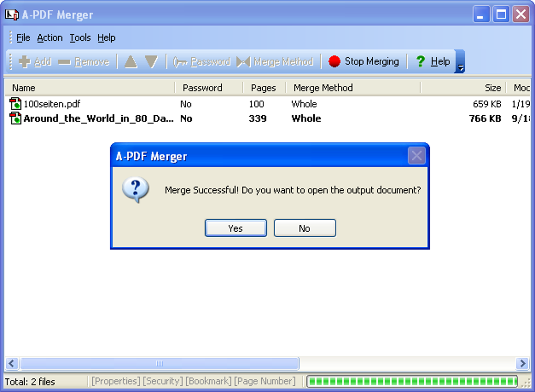The height and width of the screenshot is (392, 535).
Task: Maximize the A-PDF Merger window
Action: [x=501, y=15]
